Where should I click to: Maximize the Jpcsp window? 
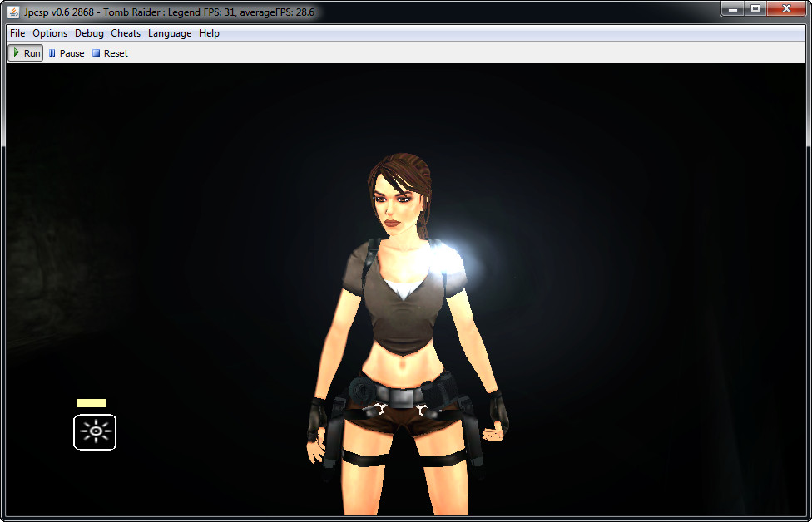point(755,9)
